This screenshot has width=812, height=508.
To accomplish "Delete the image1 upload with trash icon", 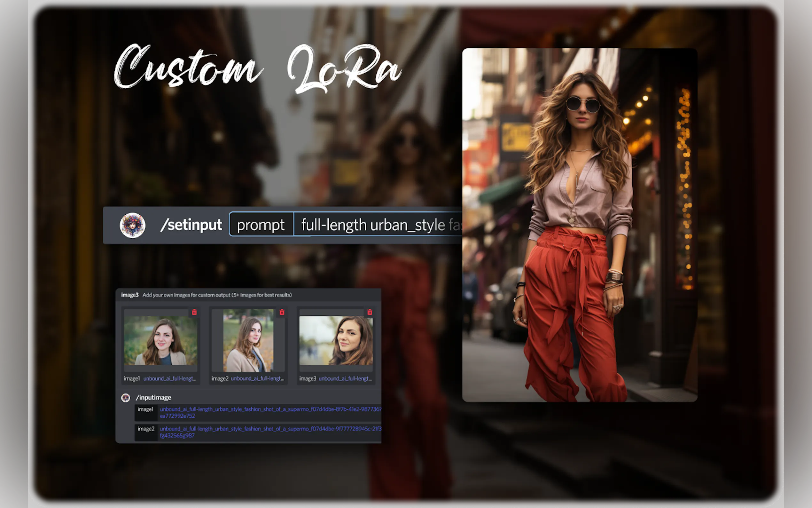I will (194, 312).
